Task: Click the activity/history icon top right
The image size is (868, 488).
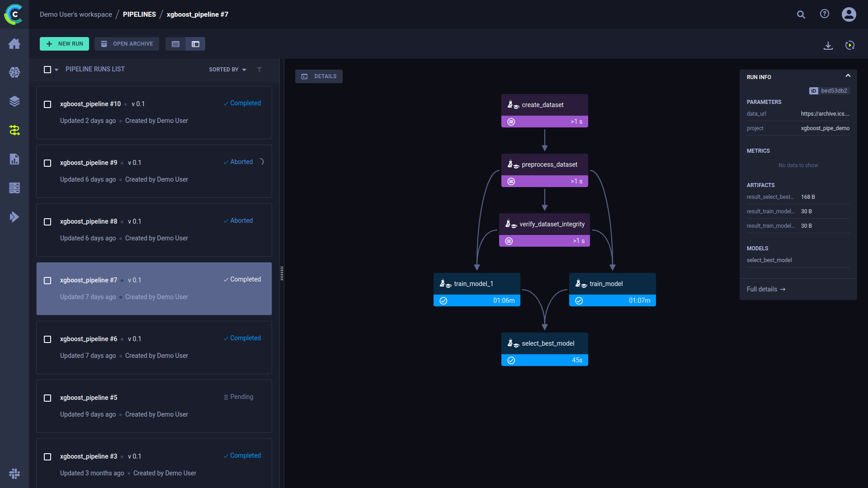Action: click(849, 44)
